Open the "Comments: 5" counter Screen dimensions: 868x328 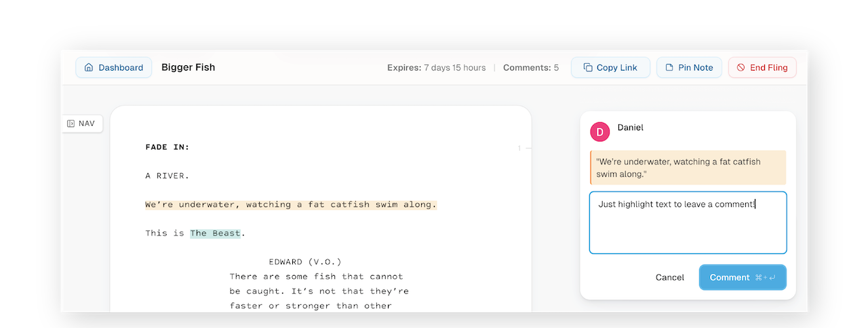530,68
